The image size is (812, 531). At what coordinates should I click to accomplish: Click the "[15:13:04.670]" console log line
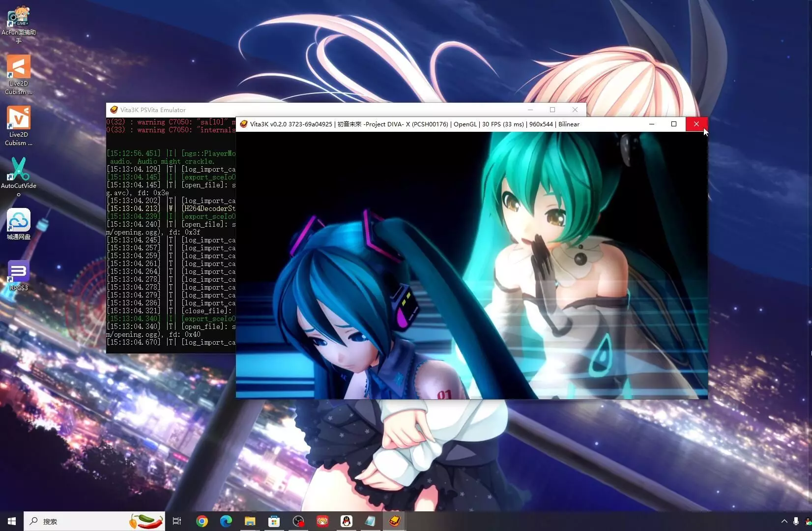171,342
